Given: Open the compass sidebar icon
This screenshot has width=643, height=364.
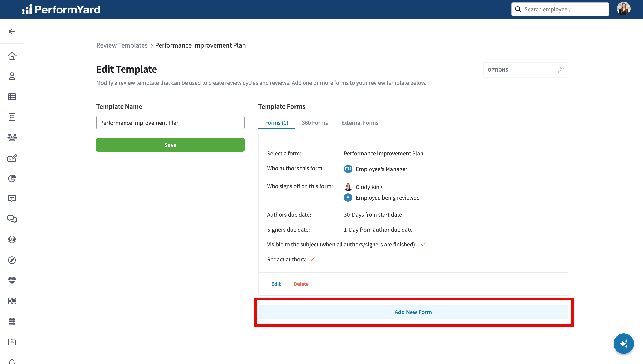Looking at the screenshot, I should point(12,260).
